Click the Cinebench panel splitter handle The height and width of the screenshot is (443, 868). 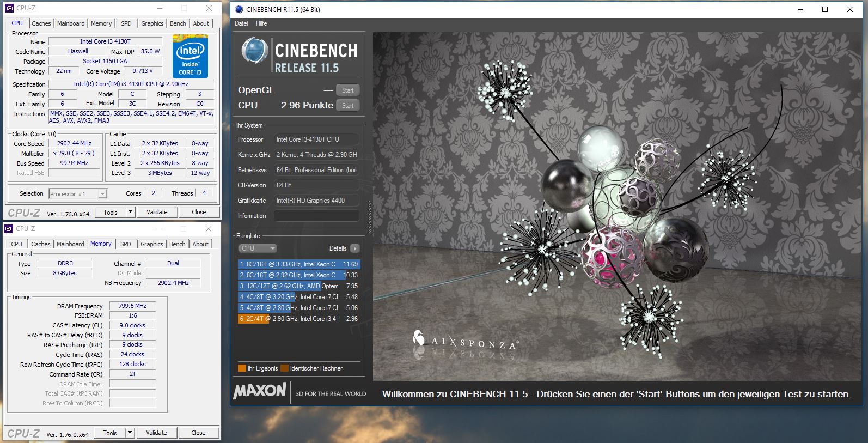370,218
